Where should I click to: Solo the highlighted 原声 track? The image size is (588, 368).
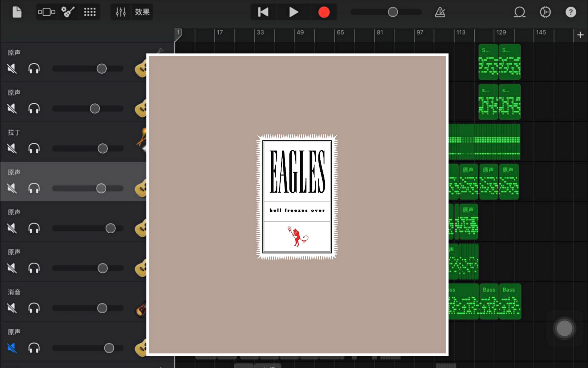point(34,188)
